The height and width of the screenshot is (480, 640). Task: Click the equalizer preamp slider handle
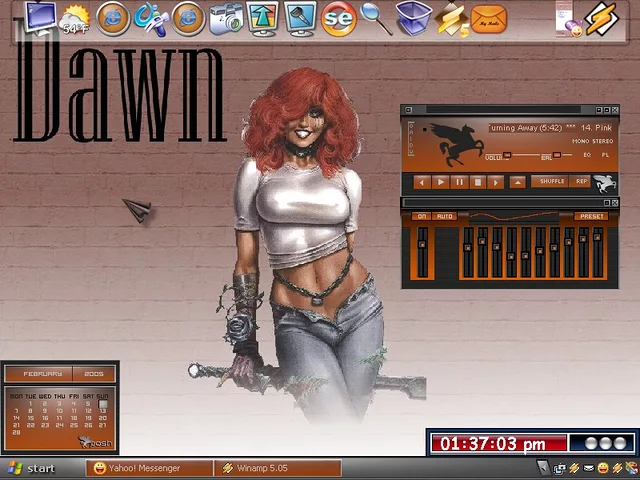point(422,244)
